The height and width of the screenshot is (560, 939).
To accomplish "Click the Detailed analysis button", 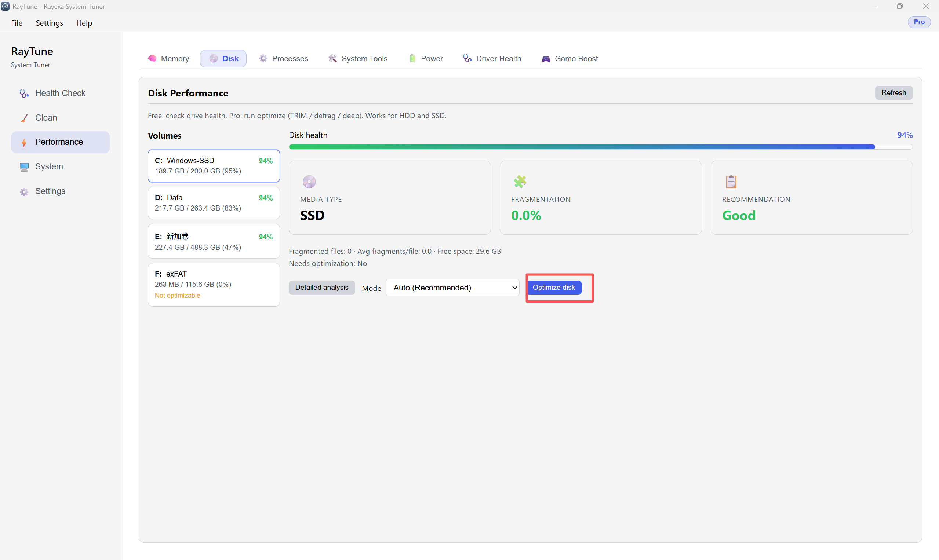I will [322, 288].
